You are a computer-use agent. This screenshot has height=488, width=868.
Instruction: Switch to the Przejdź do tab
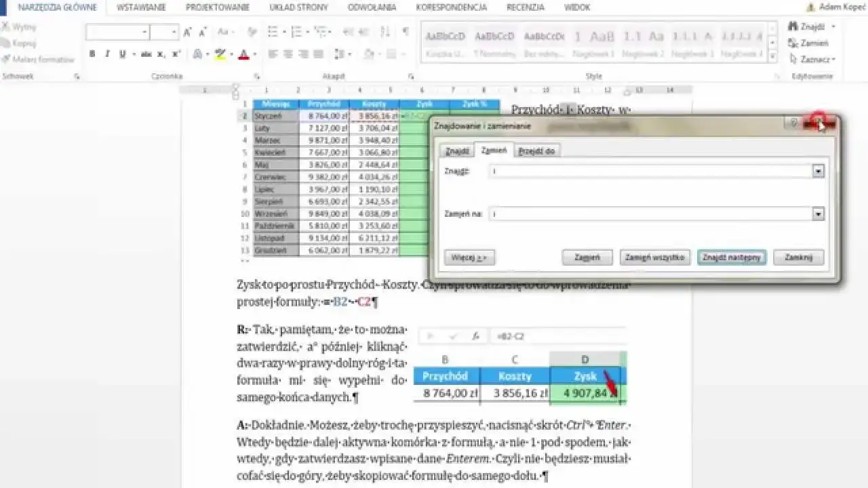pyautogui.click(x=536, y=151)
